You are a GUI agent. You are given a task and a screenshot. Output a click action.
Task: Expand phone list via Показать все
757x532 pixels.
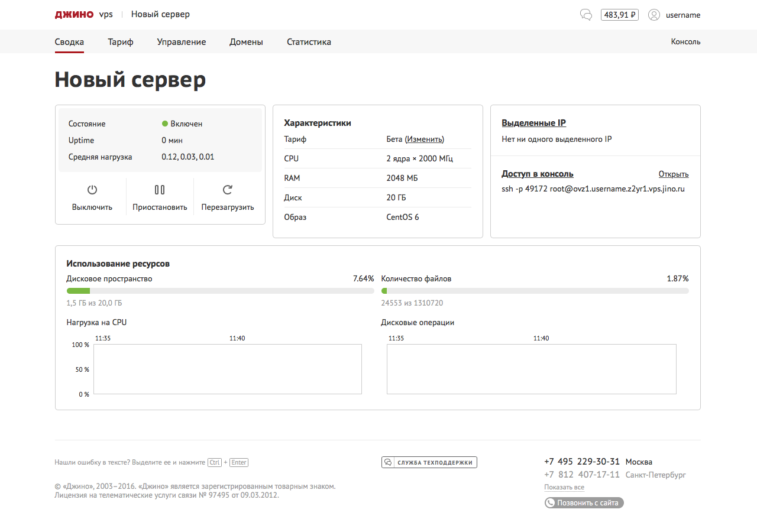point(564,488)
